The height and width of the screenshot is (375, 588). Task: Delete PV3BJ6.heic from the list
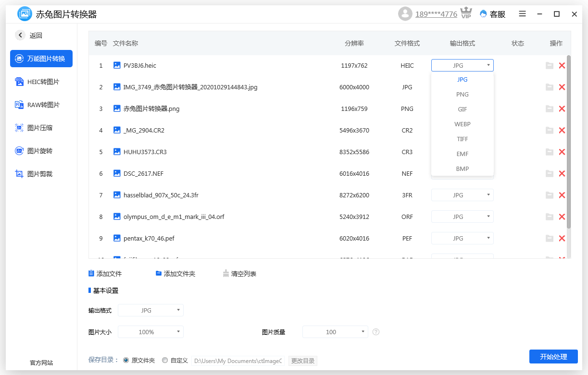coord(562,65)
